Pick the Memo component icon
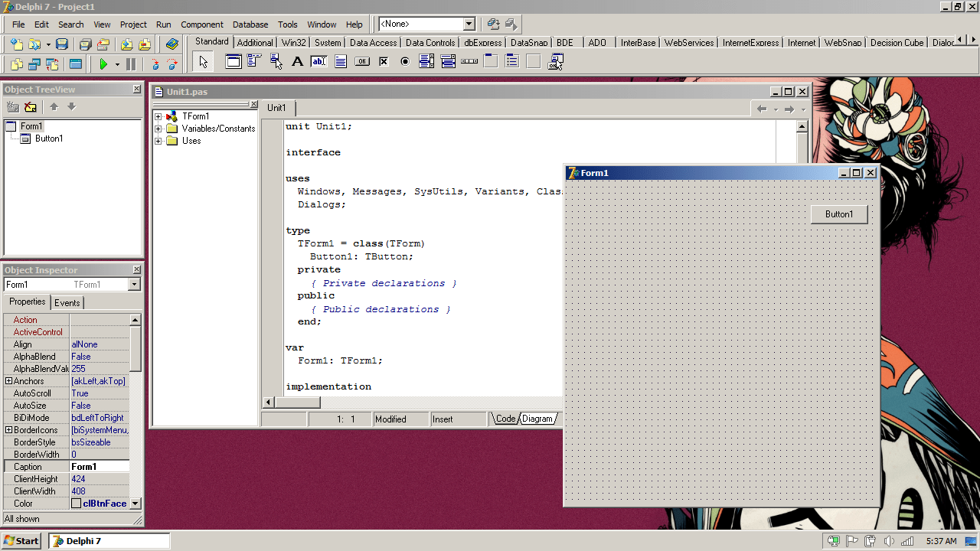This screenshot has width=980, height=551. [341, 61]
